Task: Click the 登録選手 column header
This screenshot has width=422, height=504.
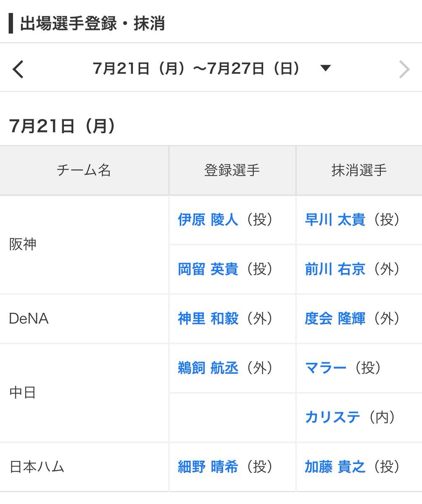Action: pos(232,171)
